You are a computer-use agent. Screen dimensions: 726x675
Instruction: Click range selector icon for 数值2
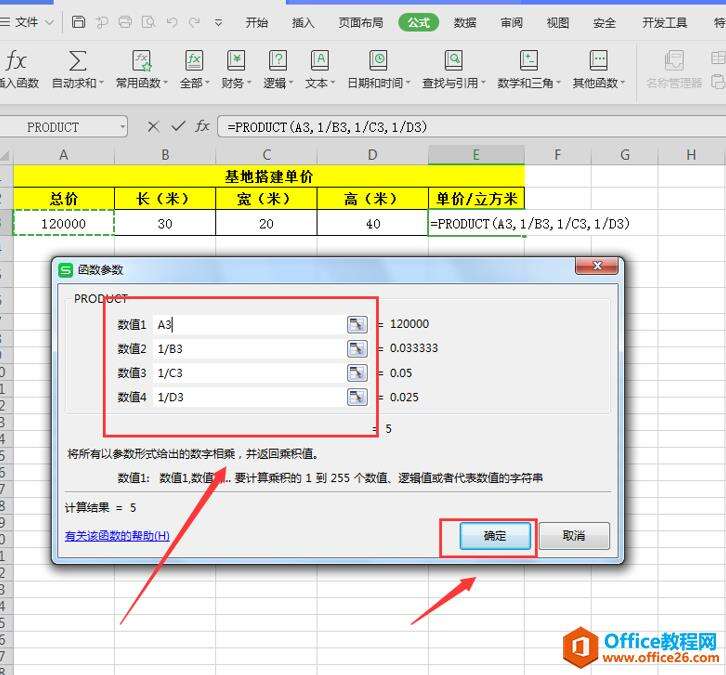[x=357, y=349]
